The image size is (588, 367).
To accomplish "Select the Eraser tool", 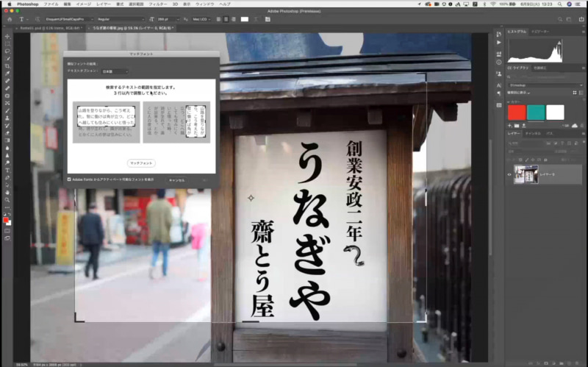I will tap(7, 133).
